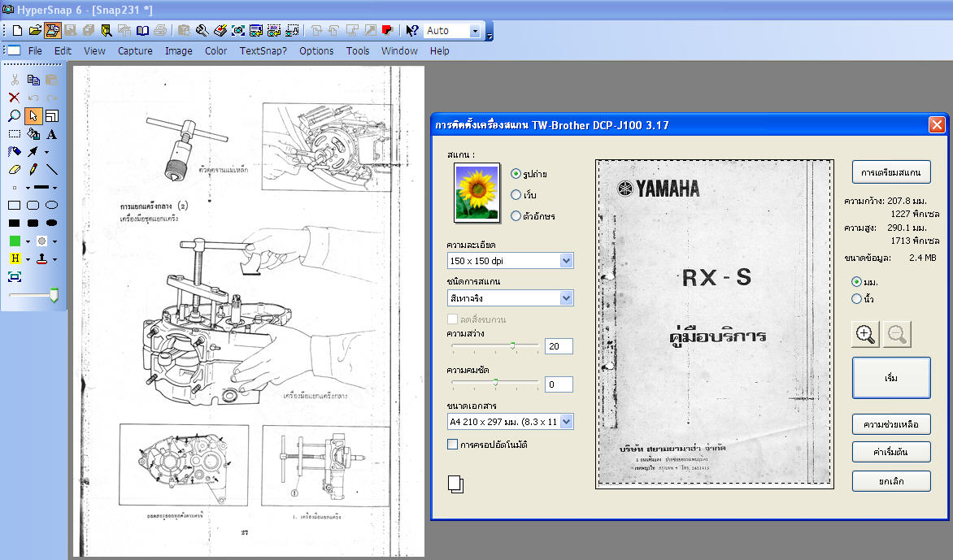Open the A4 210 x 297 document size dropdown
The image size is (953, 560).
point(566,422)
